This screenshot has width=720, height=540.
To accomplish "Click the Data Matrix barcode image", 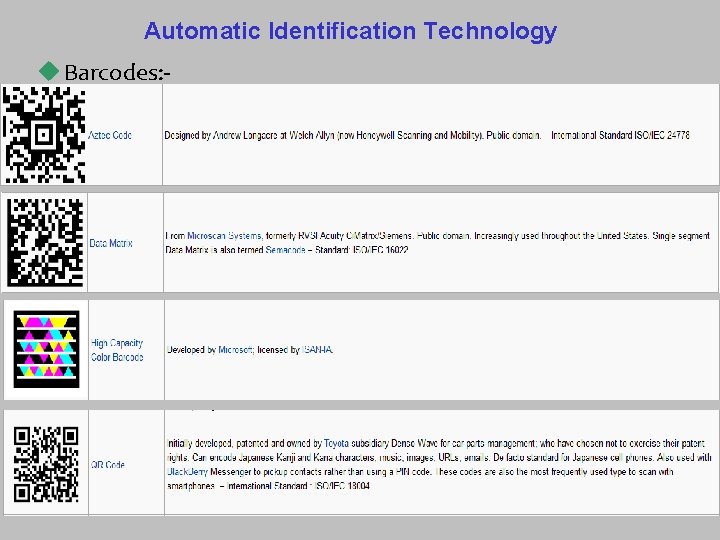I will point(45,242).
